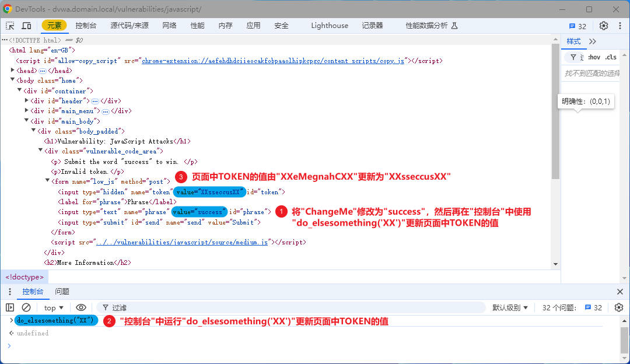Focus the console 过滤 filter field
Viewport: 630px width, 364px height.
292,308
